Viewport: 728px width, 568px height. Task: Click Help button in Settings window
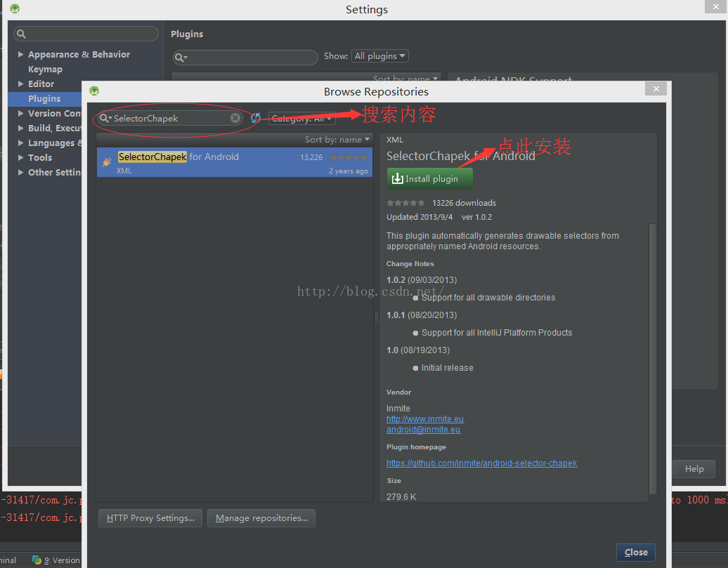point(694,469)
